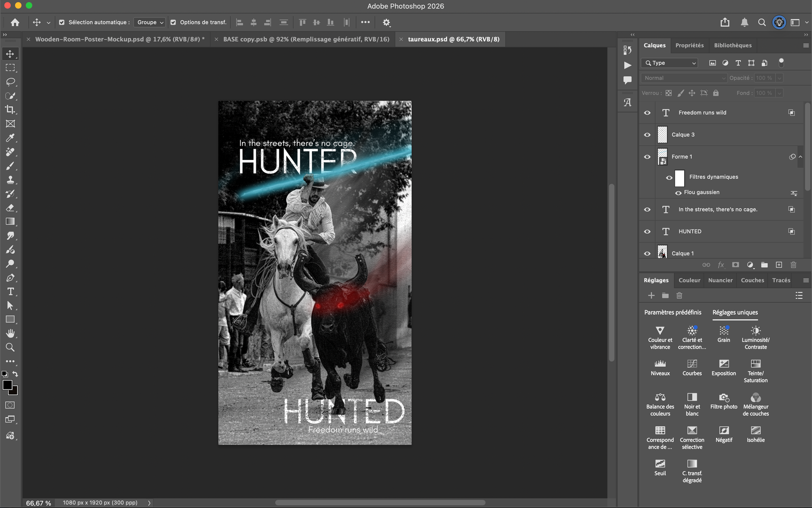This screenshot has width=812, height=508.
Task: Switch to the Propriétés tab
Action: click(x=689, y=45)
